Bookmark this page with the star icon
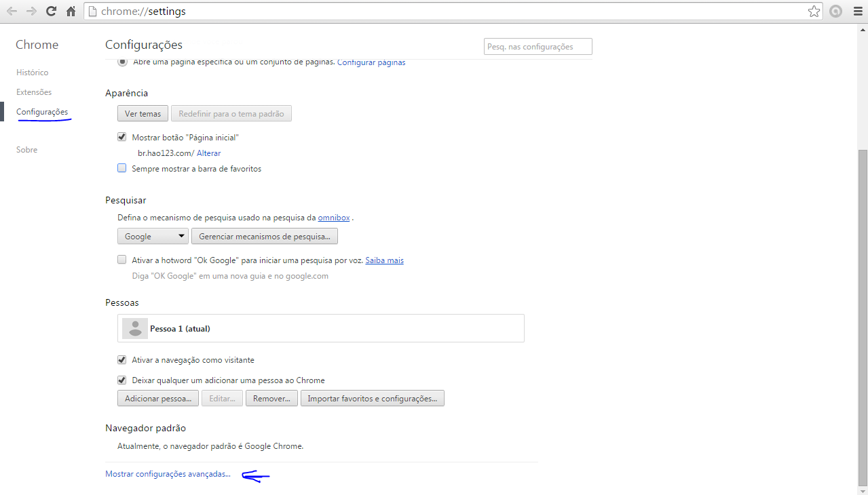 click(x=814, y=12)
